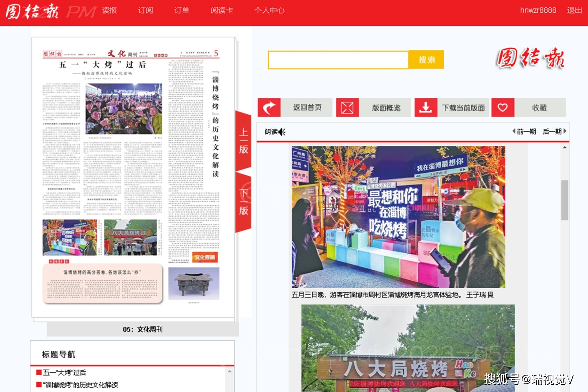Open 个人中心 in top navigation

pyautogui.click(x=269, y=10)
